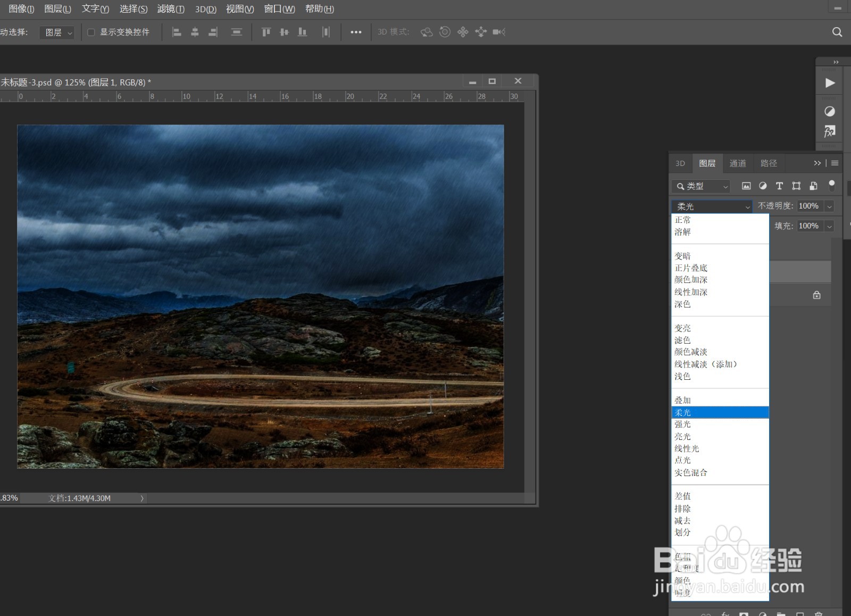Toggle the layer filtering on/off switch
851x616 pixels.
[x=832, y=185]
